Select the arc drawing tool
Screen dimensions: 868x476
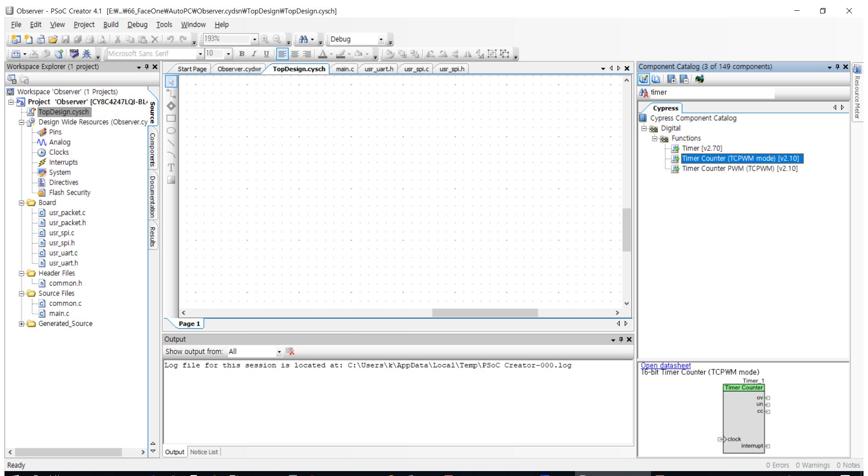(x=171, y=155)
